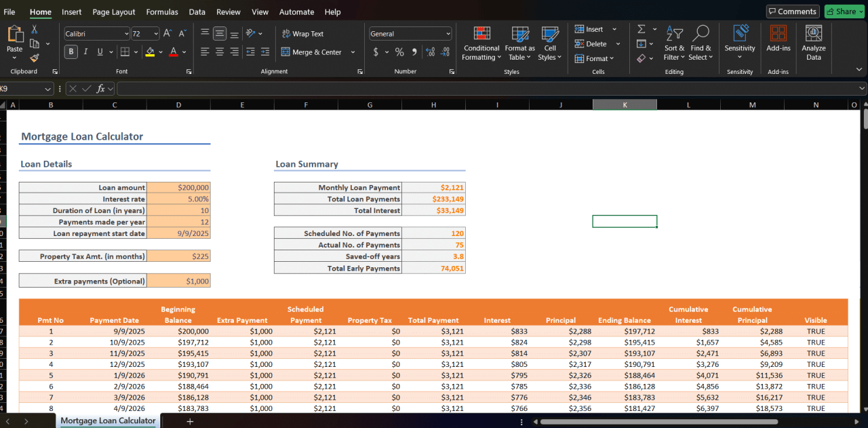Click the Copy icon in Clipboard

pos(34,44)
